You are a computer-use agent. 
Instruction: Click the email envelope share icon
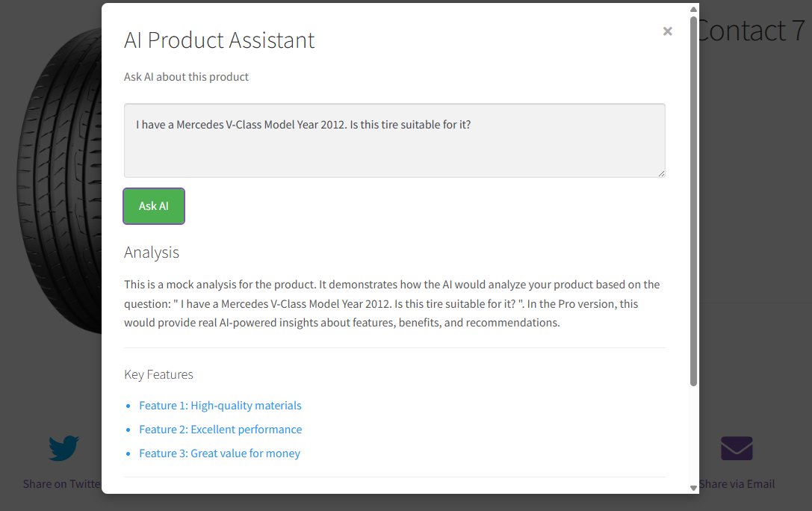click(737, 448)
